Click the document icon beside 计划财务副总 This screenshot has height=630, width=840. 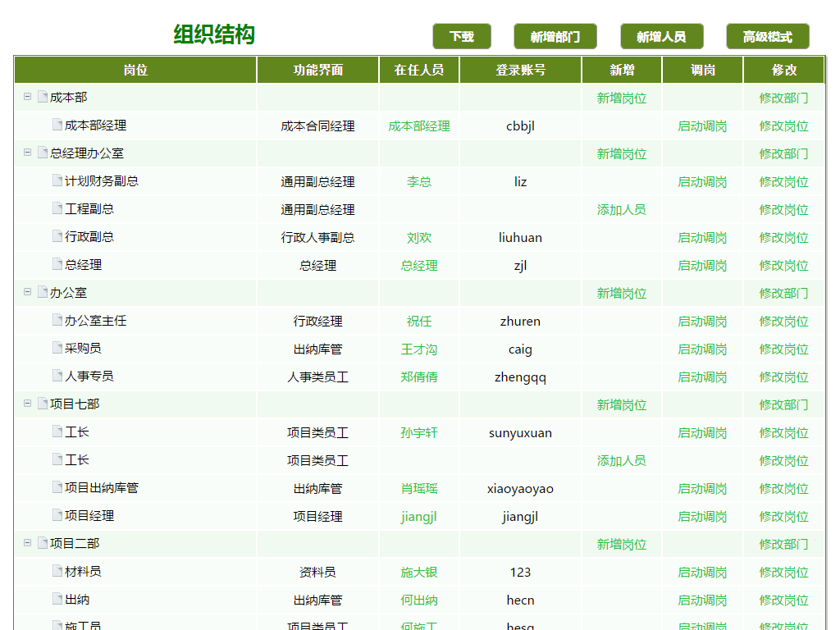click(57, 180)
